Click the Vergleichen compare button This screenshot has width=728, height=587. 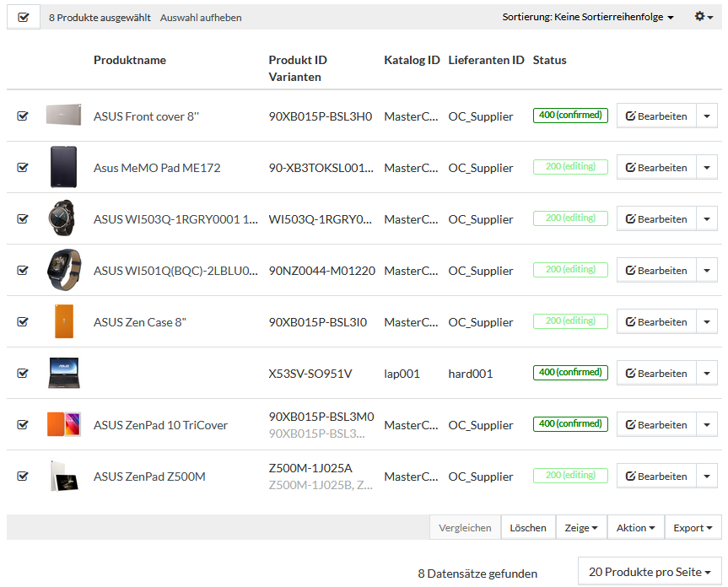coord(465,528)
